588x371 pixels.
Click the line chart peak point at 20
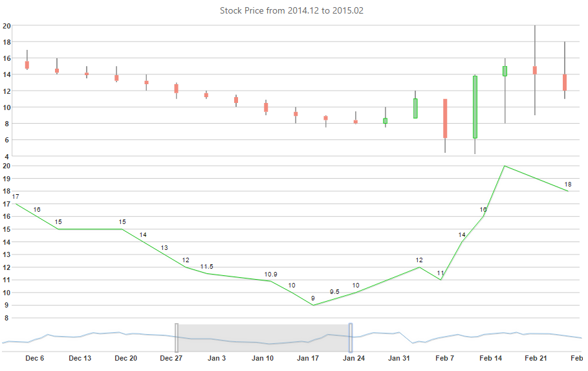(505, 166)
